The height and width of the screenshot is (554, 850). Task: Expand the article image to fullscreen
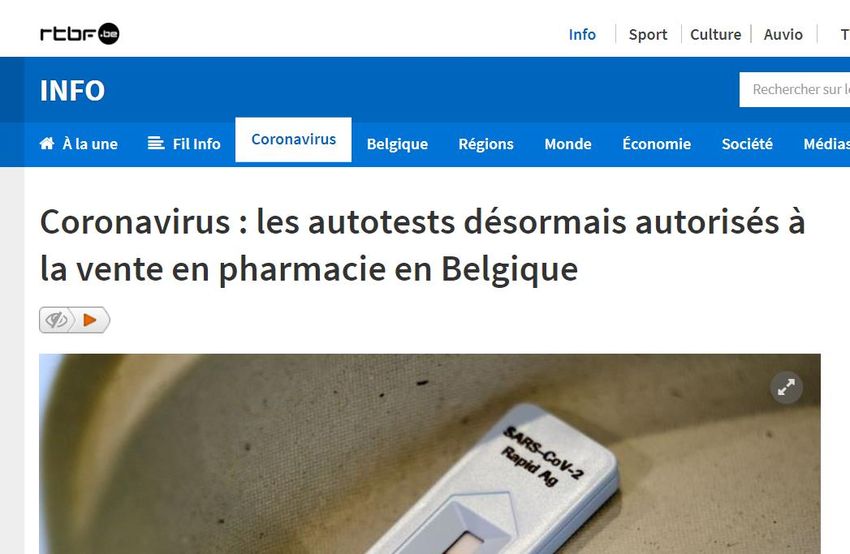[786, 388]
